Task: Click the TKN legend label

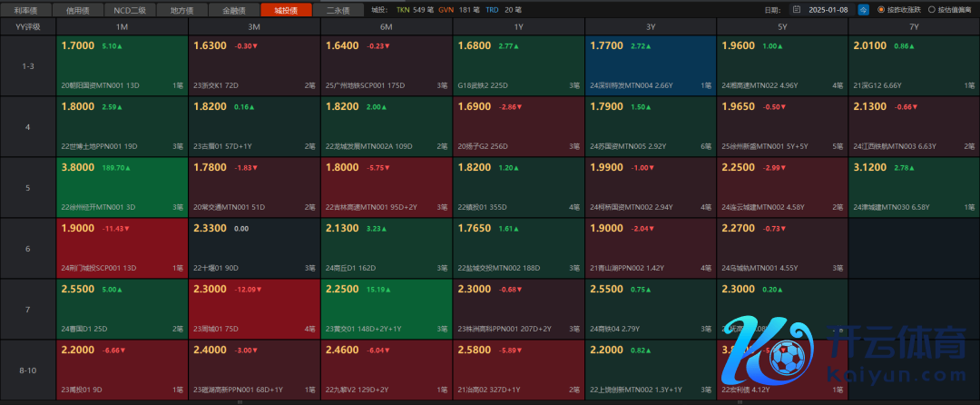Action: click(403, 10)
